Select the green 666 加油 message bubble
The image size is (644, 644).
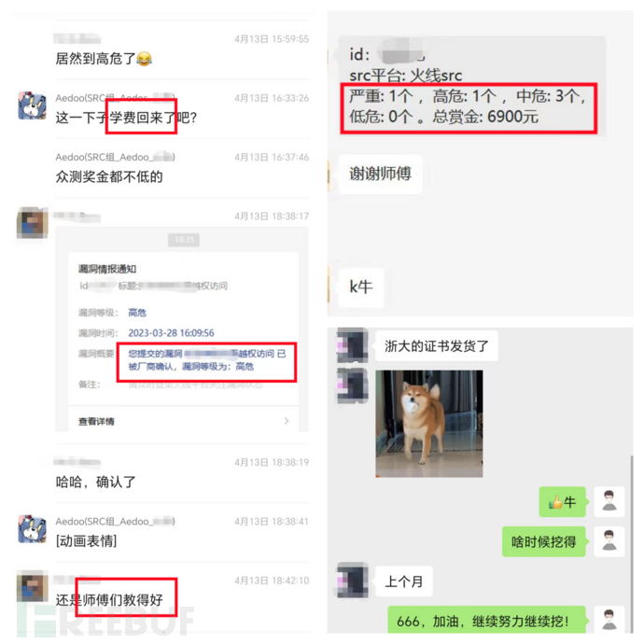[x=486, y=620]
